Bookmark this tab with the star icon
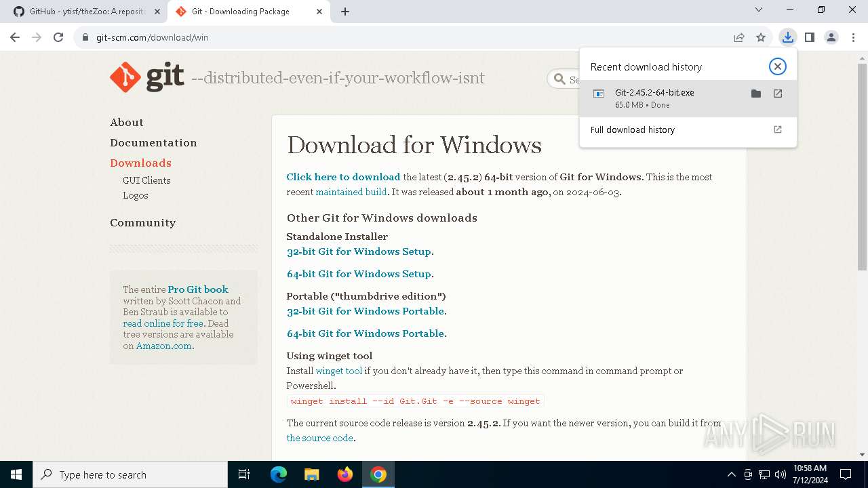 point(761,37)
